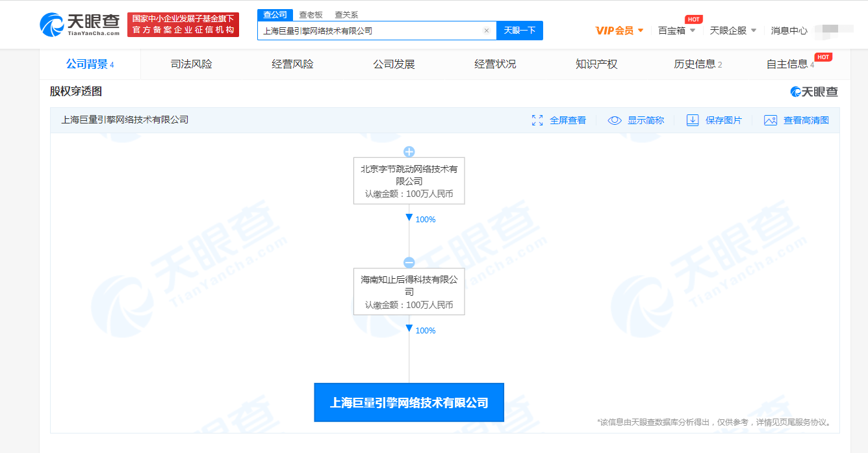This screenshot has width=868, height=453.
Task: Click the 上海巨量引擎网络技术有限公司 chart title
Action: point(125,120)
